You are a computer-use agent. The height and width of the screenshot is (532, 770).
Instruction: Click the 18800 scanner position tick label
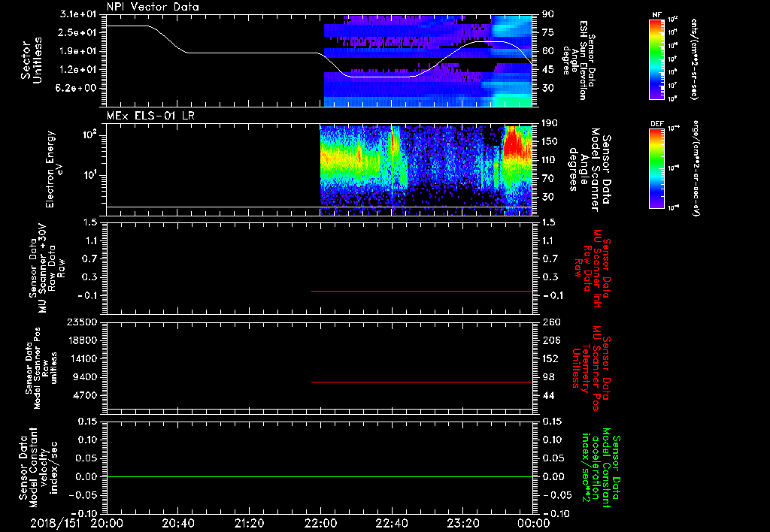coord(82,340)
